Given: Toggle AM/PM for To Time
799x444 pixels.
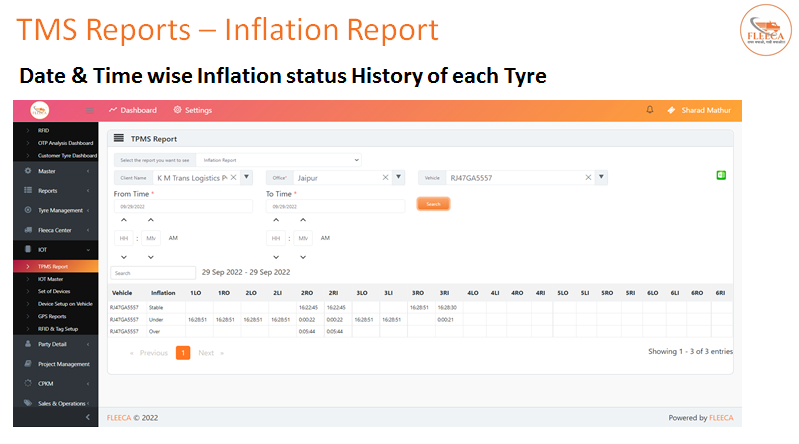Looking at the screenshot, I should click(x=325, y=238).
